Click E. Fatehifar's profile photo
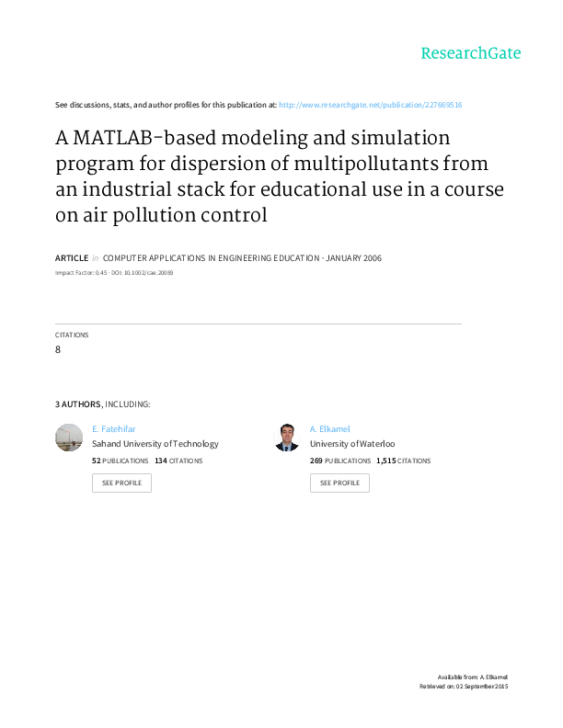Image resolution: width=563 pixels, height=728 pixels. (69, 438)
